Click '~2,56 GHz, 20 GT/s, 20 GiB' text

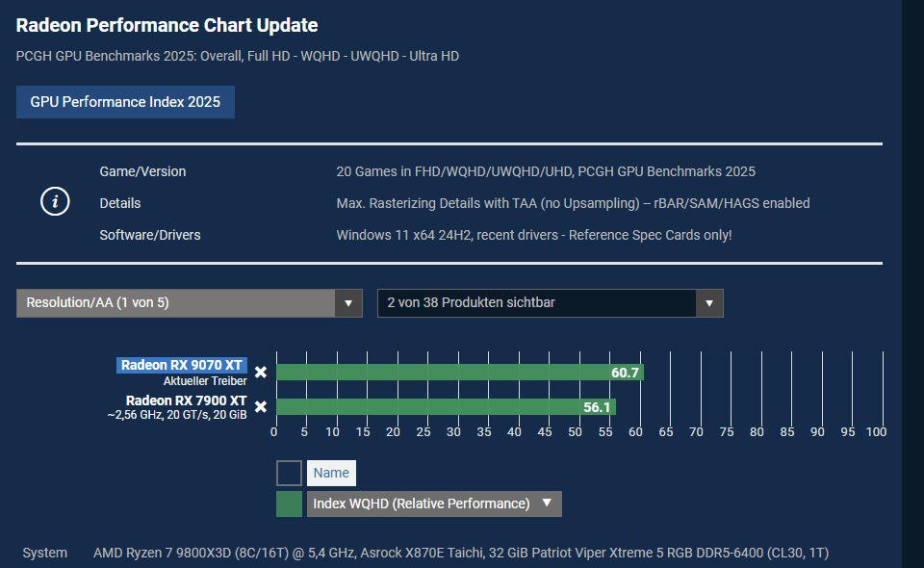(177, 415)
